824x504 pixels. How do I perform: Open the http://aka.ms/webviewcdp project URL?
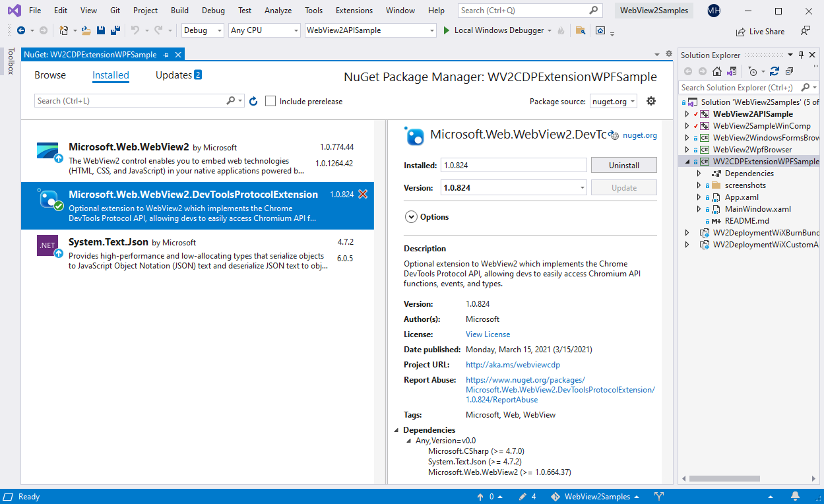coord(513,364)
